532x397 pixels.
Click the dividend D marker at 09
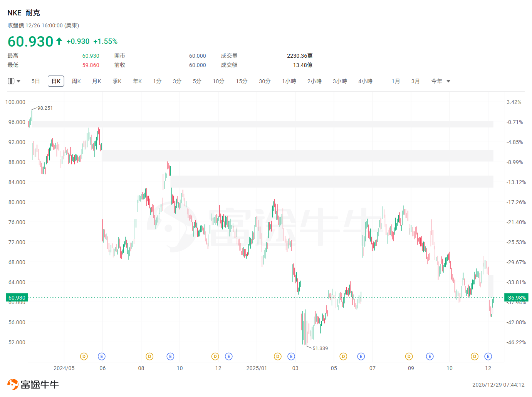[409, 357]
